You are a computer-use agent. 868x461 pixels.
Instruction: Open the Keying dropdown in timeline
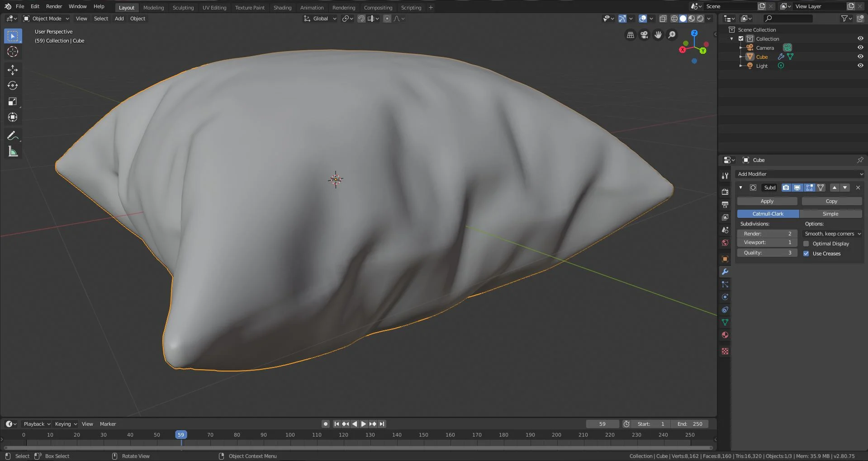point(66,424)
